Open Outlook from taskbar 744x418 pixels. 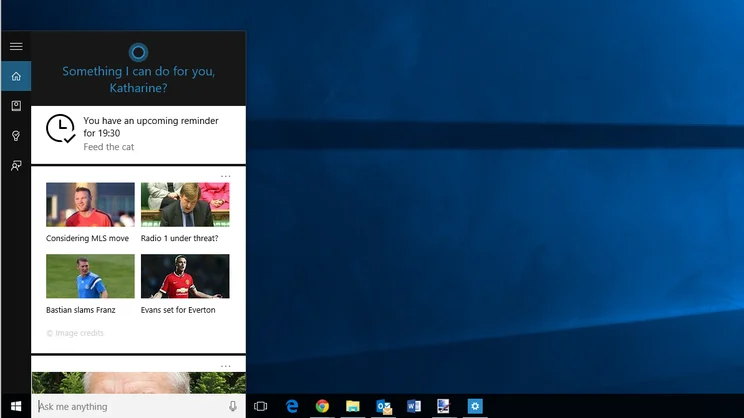pyautogui.click(x=383, y=406)
